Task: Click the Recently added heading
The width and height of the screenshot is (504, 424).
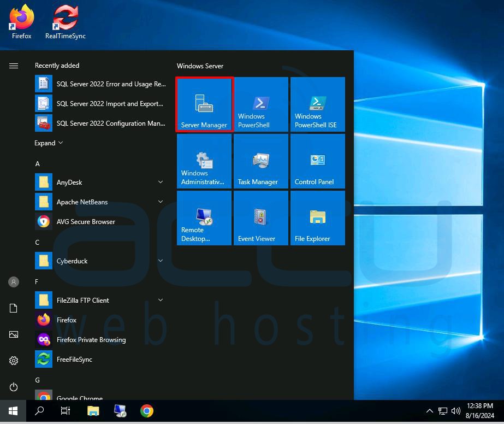Action: pos(57,66)
